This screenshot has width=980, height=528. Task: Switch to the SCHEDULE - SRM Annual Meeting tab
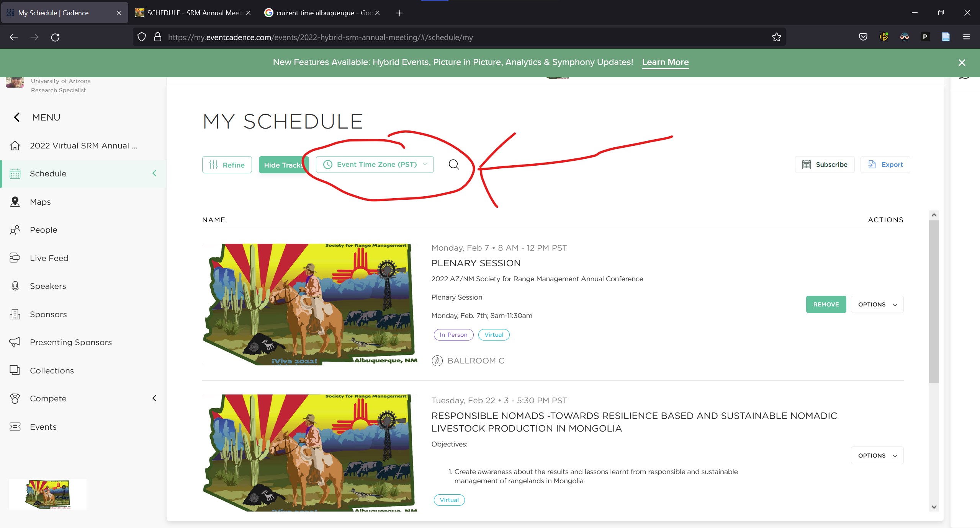pyautogui.click(x=193, y=13)
